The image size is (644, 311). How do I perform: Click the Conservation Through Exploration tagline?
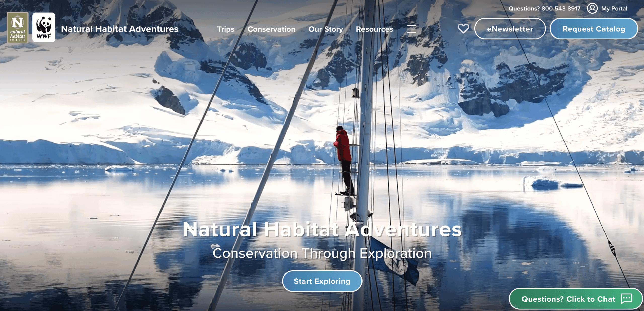click(x=322, y=253)
